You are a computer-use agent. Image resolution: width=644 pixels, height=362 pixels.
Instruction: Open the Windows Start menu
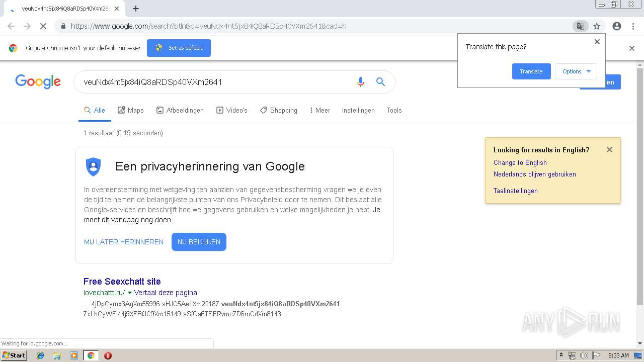tap(14, 355)
